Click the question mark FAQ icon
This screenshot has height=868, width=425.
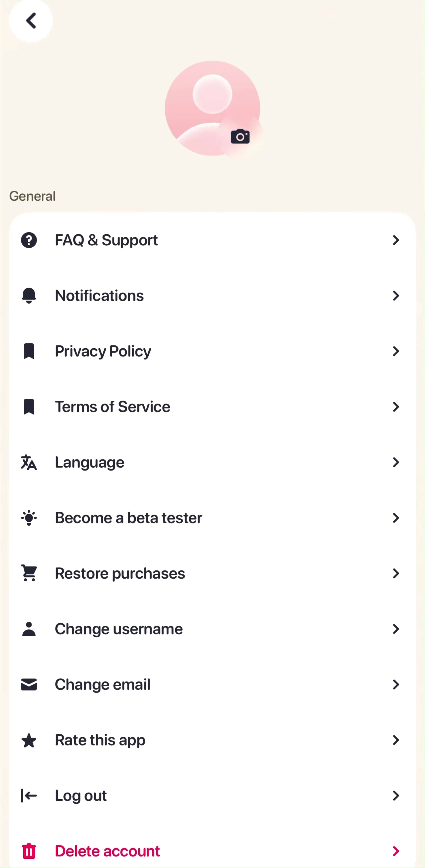click(29, 240)
